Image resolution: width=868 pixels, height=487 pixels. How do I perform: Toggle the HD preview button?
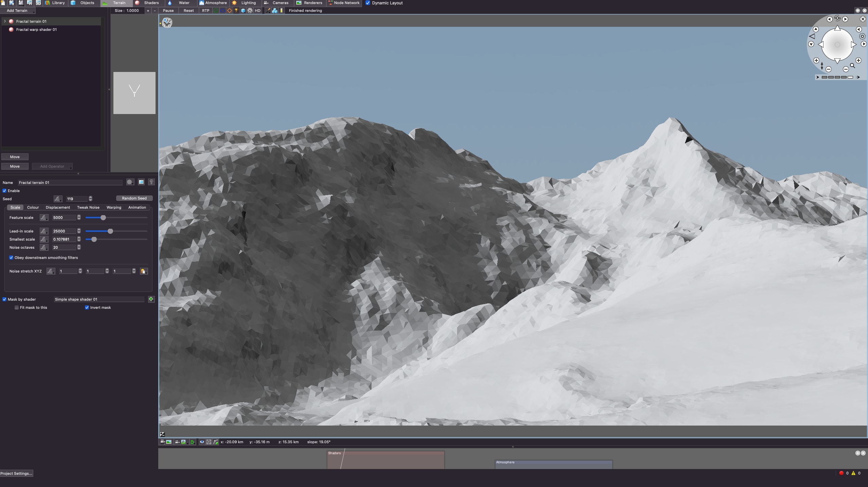(257, 11)
